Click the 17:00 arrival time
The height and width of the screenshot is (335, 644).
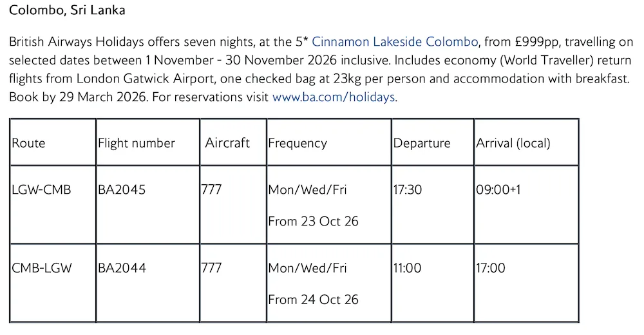[491, 268]
